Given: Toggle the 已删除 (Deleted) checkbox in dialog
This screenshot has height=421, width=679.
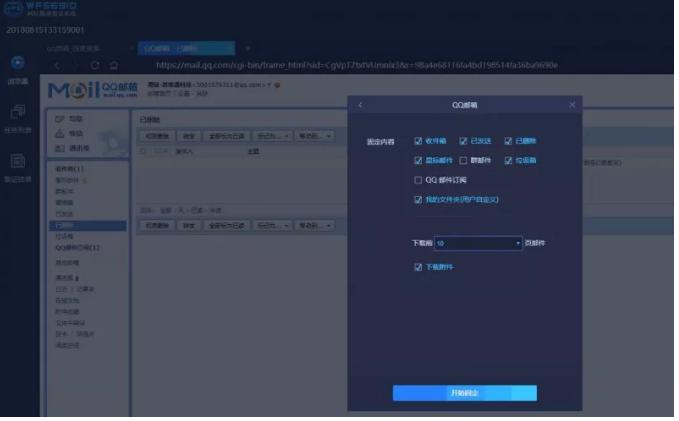Looking at the screenshot, I should (508, 141).
